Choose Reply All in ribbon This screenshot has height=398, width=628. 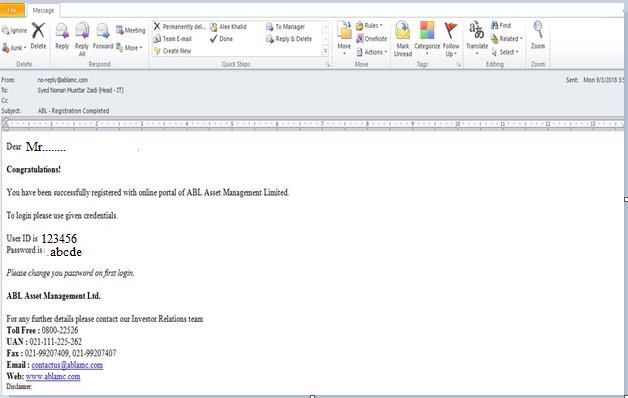(x=82, y=39)
